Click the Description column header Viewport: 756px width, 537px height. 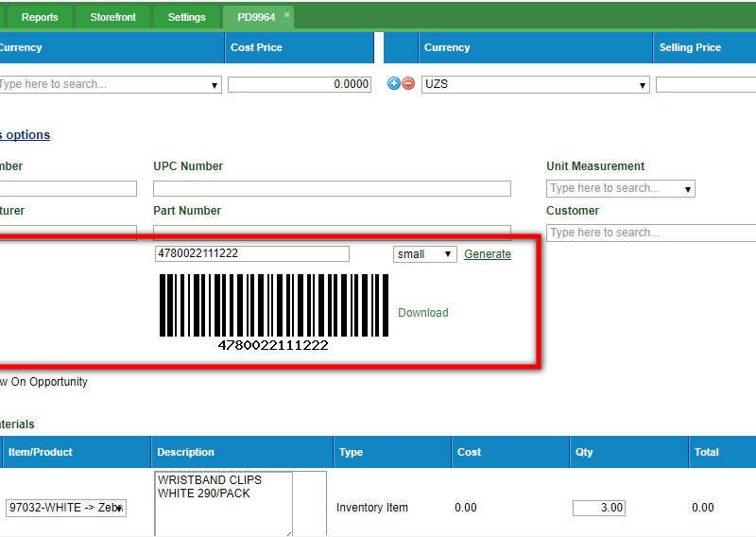242,452
